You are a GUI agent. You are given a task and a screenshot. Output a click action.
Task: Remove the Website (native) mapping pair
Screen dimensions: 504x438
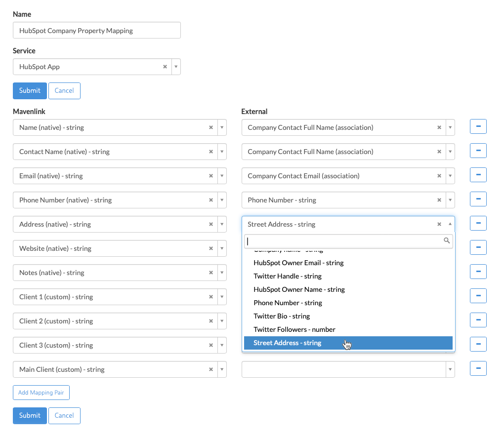(478, 247)
